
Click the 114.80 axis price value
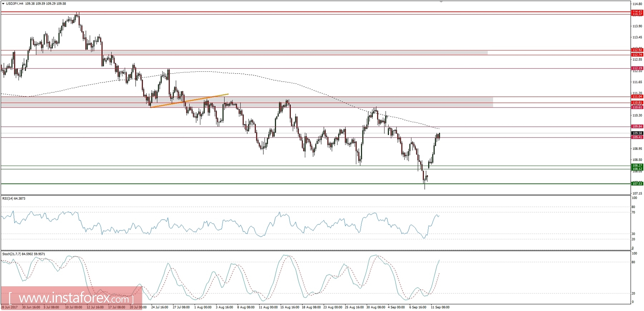(637, 4)
